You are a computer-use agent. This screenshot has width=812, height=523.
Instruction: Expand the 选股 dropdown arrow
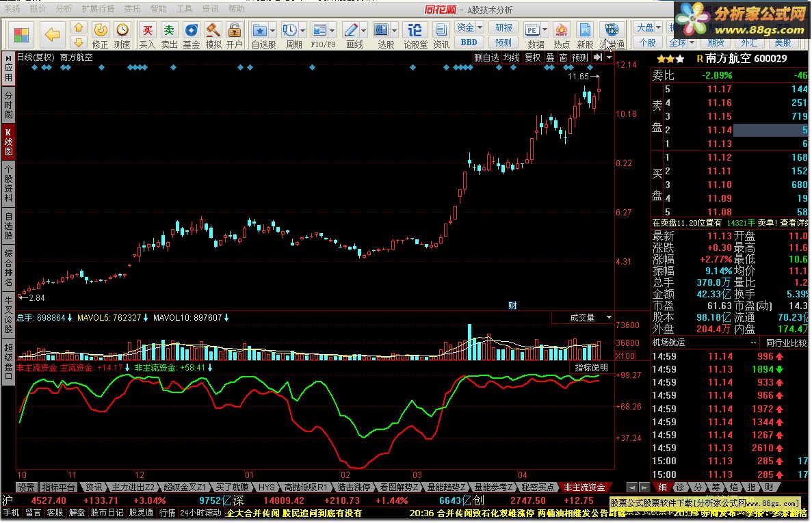[x=395, y=30]
